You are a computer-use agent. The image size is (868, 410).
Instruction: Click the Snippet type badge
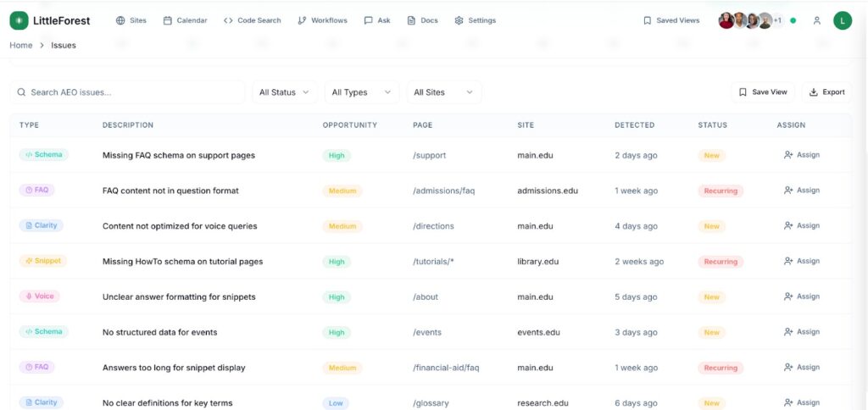coord(43,261)
